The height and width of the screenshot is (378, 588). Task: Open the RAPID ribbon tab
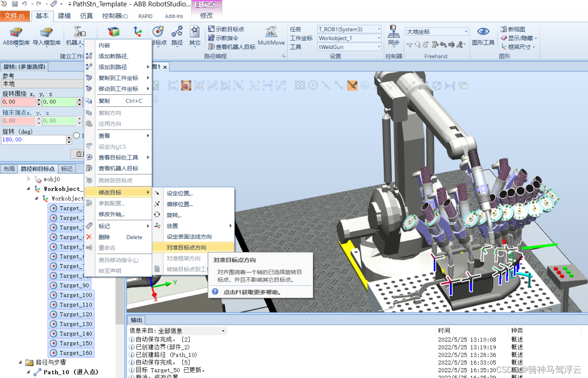pos(145,16)
